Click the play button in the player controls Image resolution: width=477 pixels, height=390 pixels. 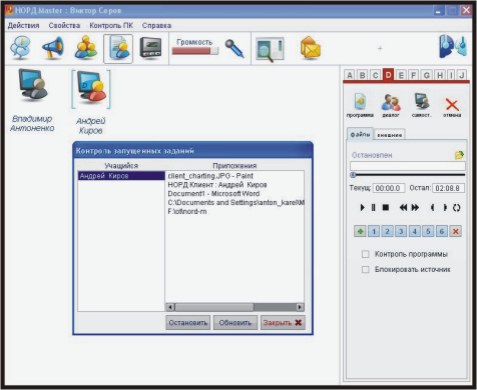362,208
